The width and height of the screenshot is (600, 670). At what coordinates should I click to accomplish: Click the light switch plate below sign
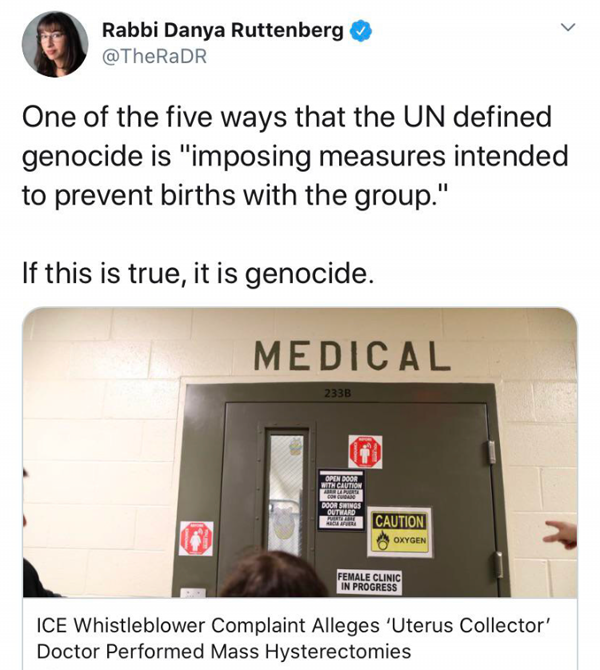tap(193, 593)
